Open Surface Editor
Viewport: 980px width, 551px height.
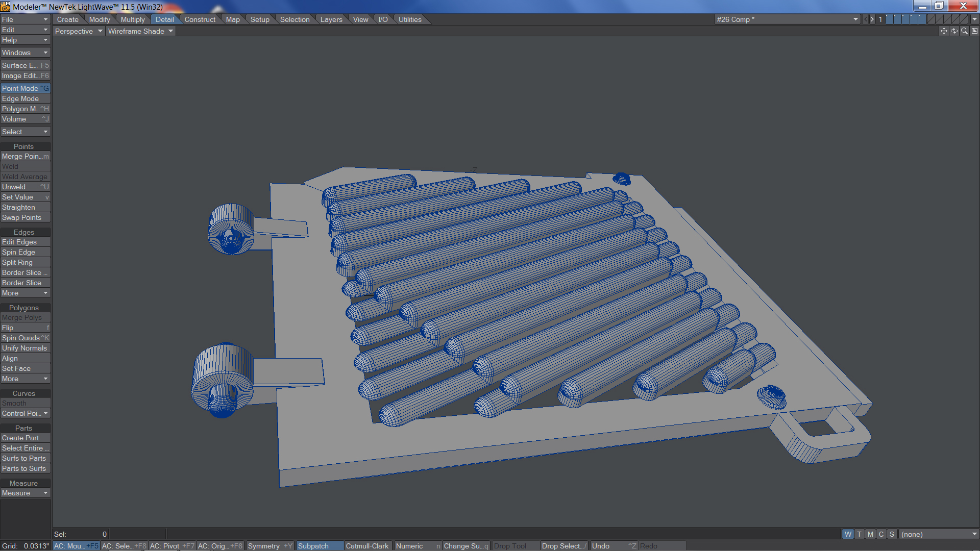click(25, 65)
